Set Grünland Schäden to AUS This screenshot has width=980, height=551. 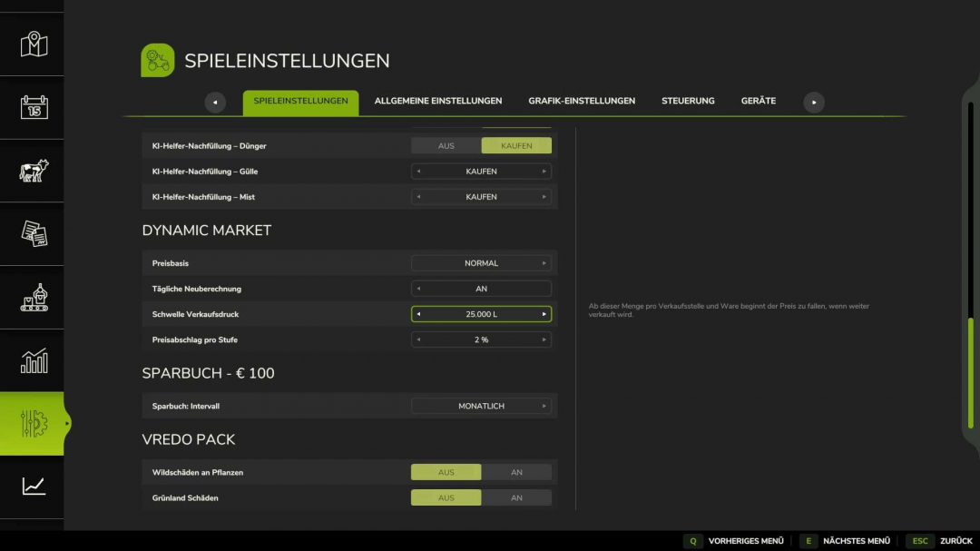[x=446, y=497]
